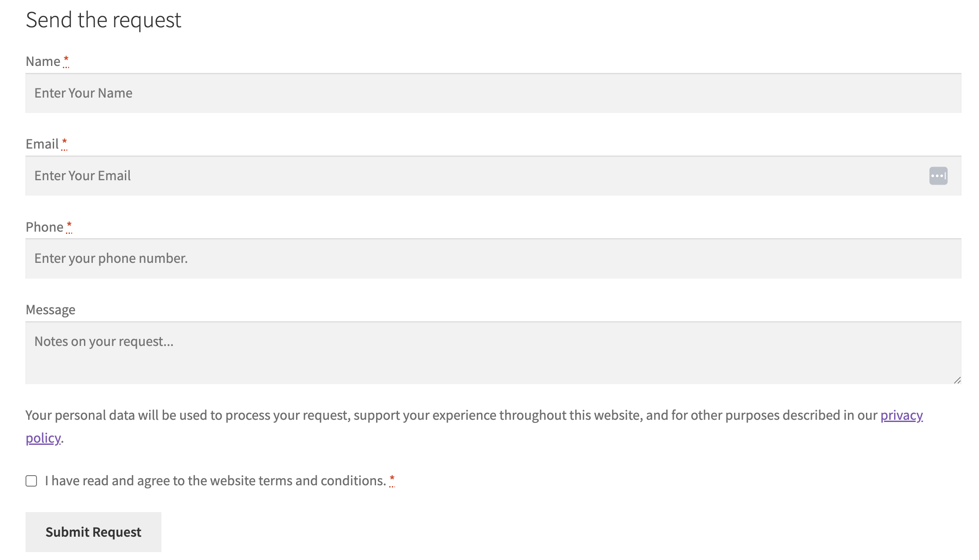Image resolution: width=979 pixels, height=560 pixels.
Task: Focus the Enter Your Email field
Action: [475, 176]
